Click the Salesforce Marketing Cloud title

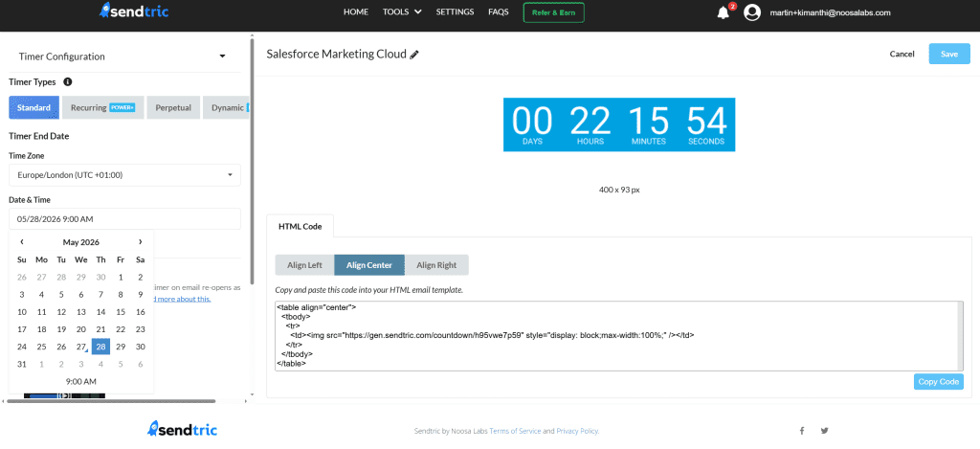pos(336,54)
